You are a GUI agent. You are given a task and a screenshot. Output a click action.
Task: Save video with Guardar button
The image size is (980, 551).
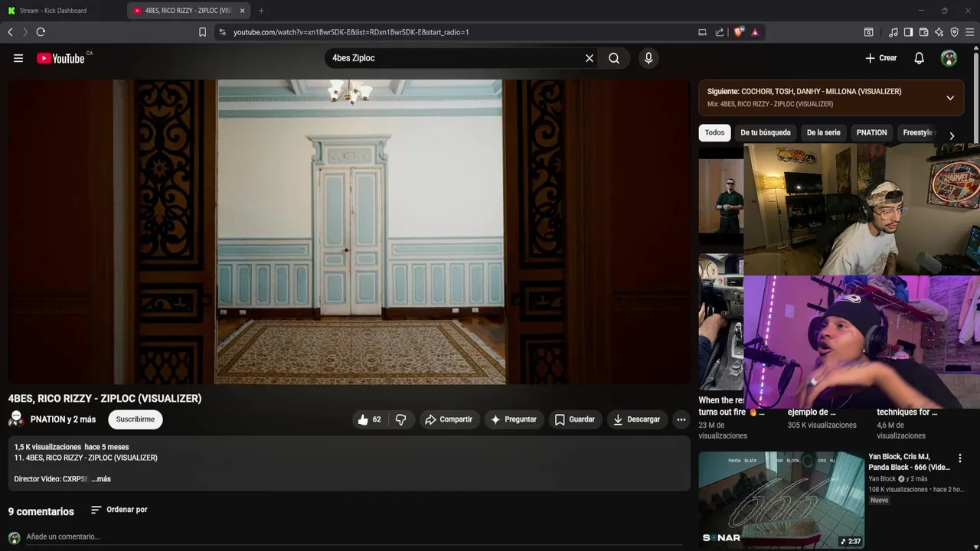[575, 419]
